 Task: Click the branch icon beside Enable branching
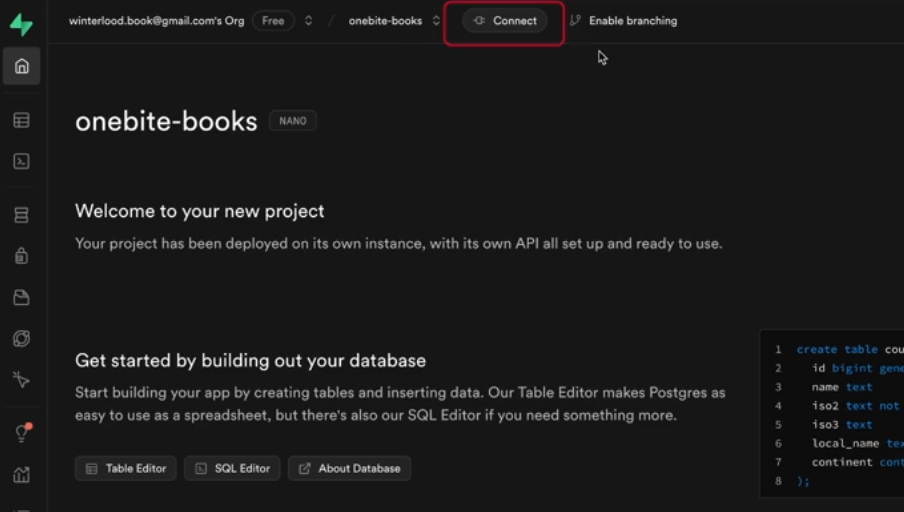click(575, 21)
